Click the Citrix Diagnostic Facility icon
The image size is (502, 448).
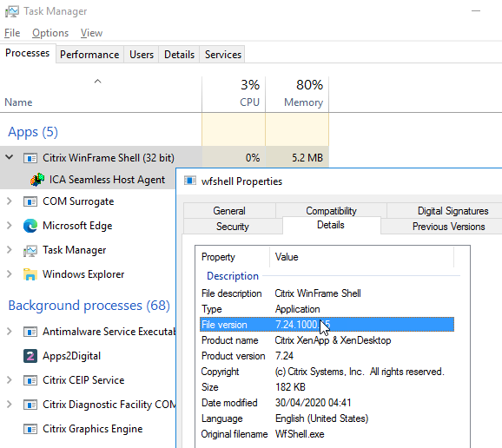[x=30, y=405]
